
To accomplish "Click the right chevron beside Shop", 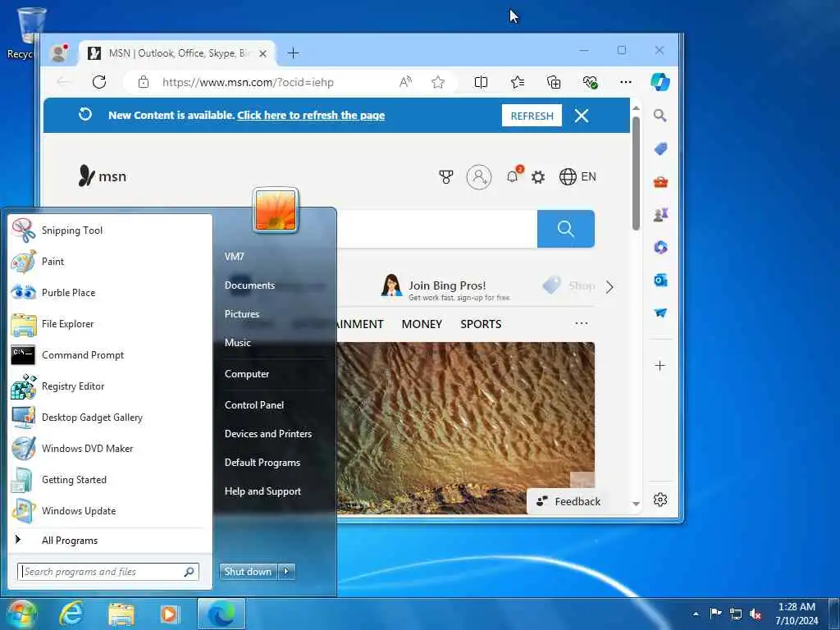I will click(609, 286).
